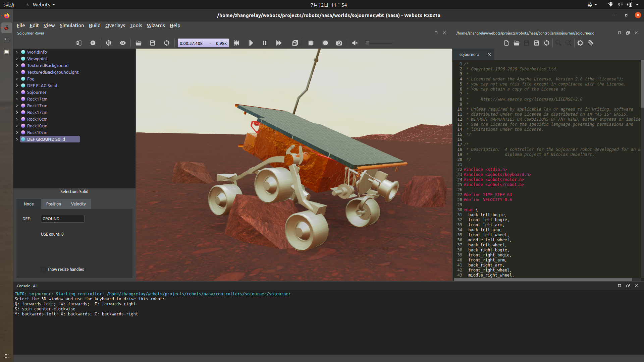This screenshot has width=644, height=362.
Task: Open the Wizards menu
Action: (x=156, y=25)
